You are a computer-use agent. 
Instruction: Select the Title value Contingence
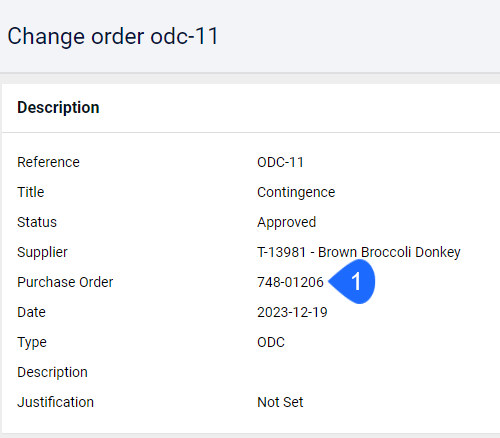296,193
